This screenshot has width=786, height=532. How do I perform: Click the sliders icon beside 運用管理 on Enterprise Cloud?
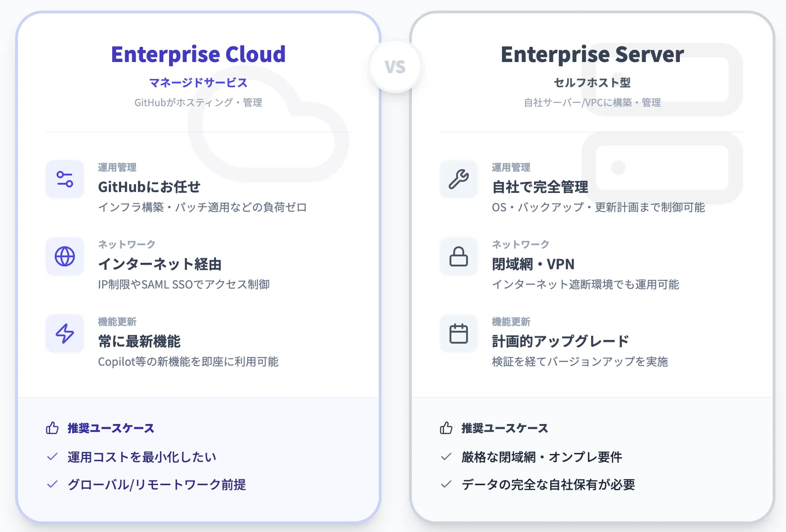64,180
